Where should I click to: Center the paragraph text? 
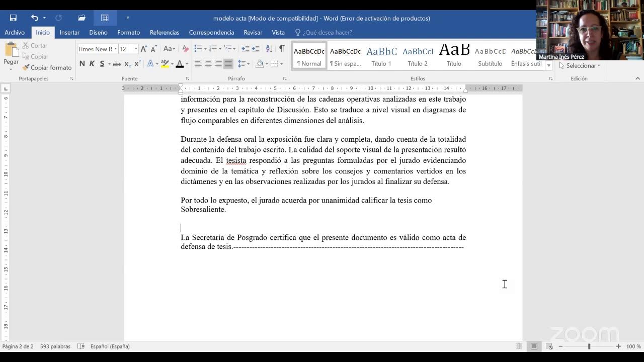pos(208,64)
